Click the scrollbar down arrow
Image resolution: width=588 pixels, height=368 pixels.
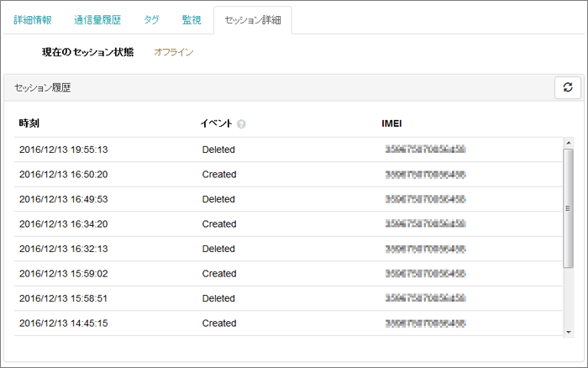tap(569, 333)
